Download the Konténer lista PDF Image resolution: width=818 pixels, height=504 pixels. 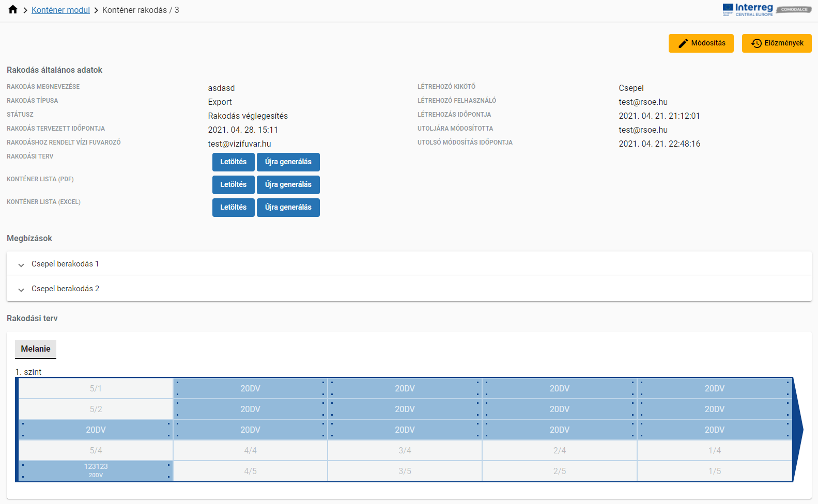click(x=233, y=185)
